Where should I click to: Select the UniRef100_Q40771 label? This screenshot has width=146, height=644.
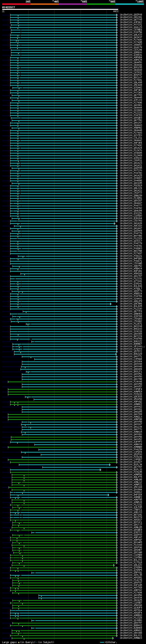(131, 356)
